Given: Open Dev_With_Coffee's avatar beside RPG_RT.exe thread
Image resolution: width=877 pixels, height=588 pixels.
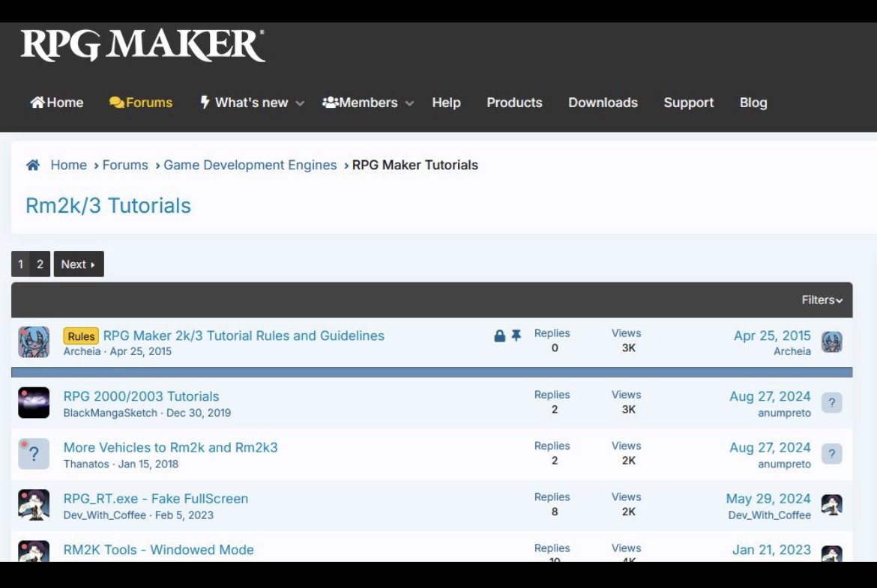Looking at the screenshot, I should (34, 505).
